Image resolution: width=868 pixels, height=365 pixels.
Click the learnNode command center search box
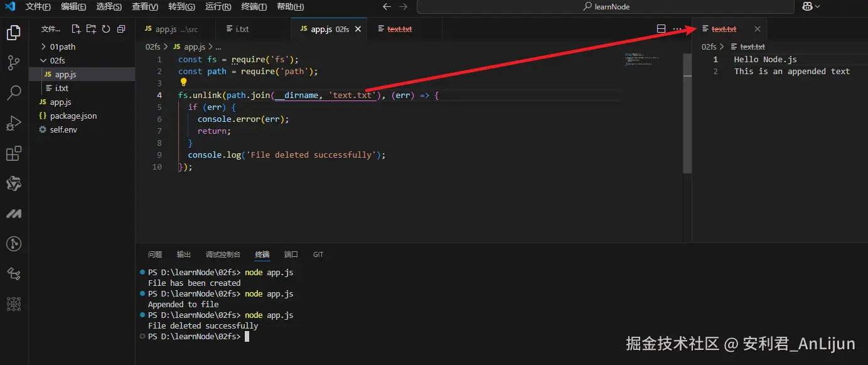coord(606,7)
